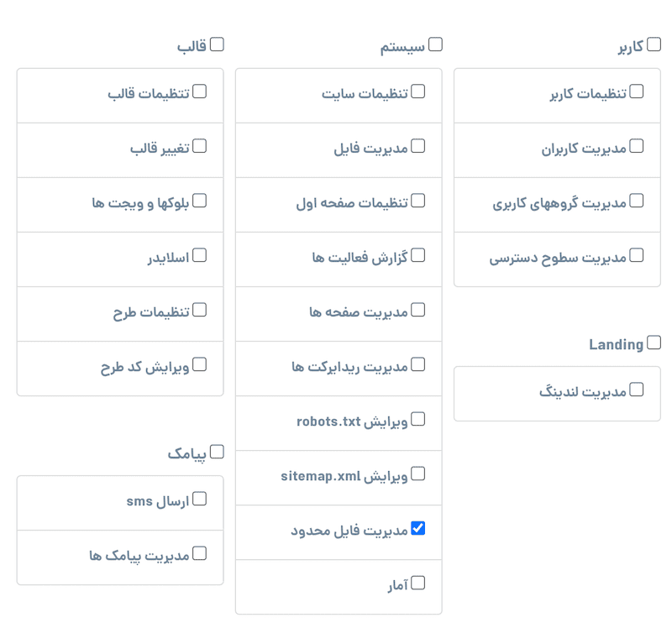Enable ویرایش robots.txt permission
Viewport: 672px width, 628px height.
point(418,419)
